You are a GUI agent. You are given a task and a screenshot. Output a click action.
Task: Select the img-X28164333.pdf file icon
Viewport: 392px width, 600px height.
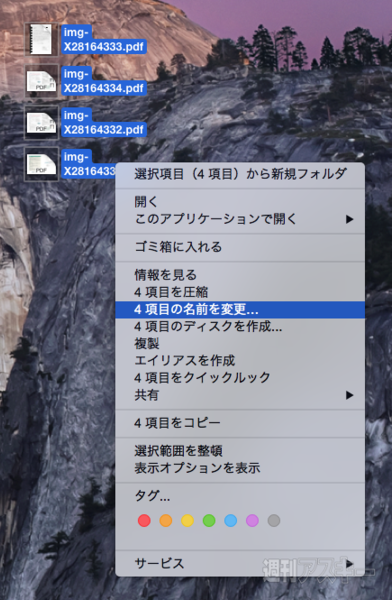[x=41, y=39]
